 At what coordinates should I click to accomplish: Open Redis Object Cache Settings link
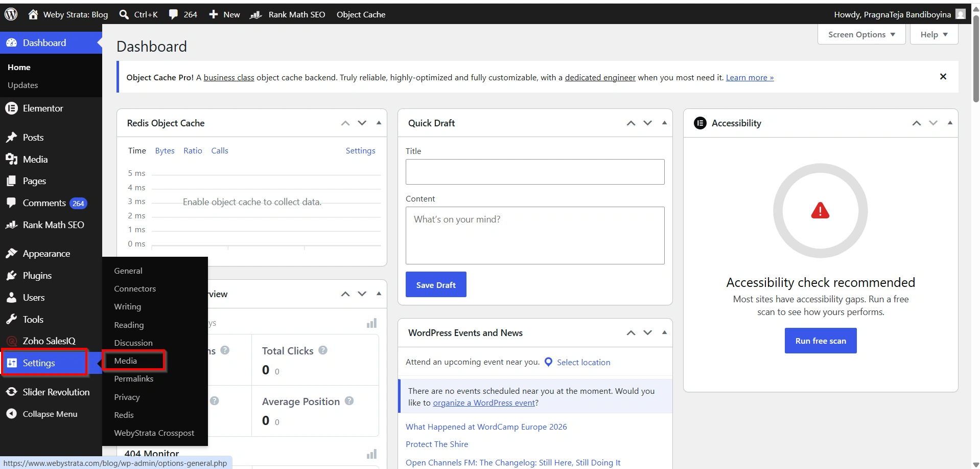coord(360,151)
